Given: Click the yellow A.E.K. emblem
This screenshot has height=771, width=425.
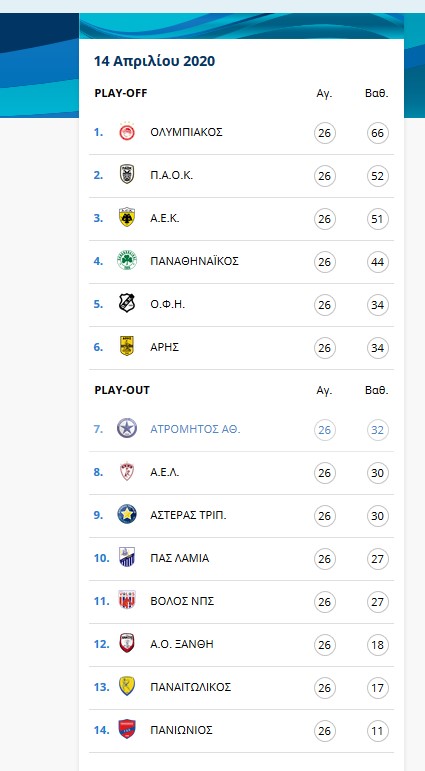Looking at the screenshot, I should 127,217.
